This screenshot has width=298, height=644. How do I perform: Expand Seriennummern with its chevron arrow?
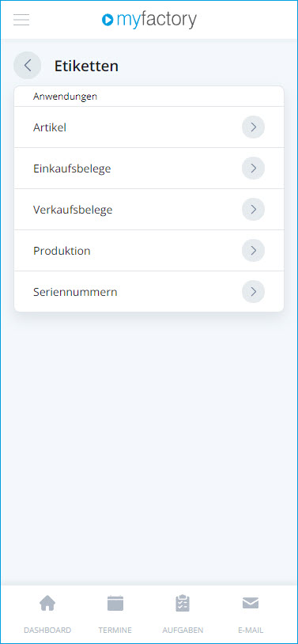pyautogui.click(x=253, y=292)
